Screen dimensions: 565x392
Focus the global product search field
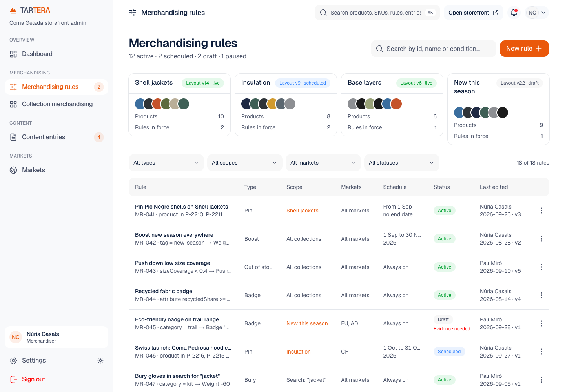377,13
